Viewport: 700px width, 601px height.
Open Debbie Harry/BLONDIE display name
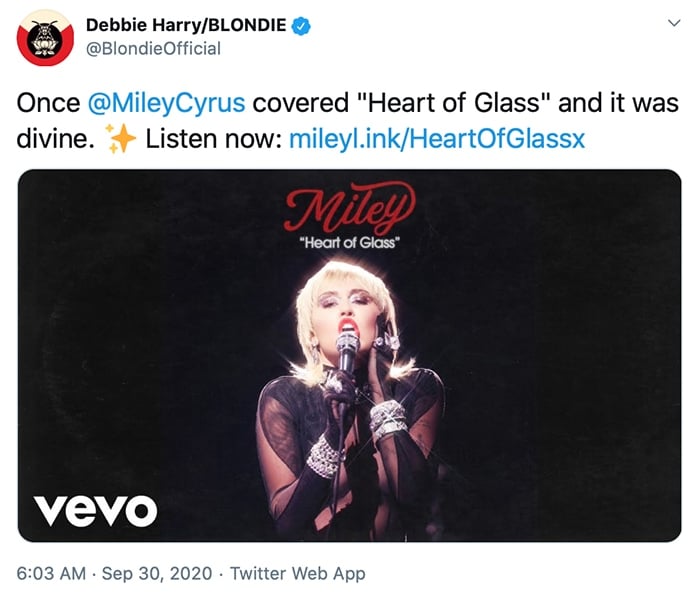click(186, 25)
